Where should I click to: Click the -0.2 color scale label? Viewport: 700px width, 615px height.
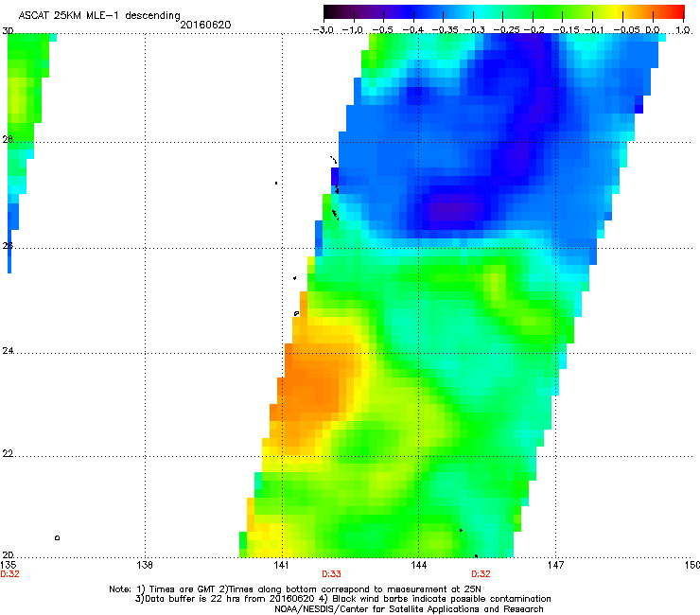534,30
